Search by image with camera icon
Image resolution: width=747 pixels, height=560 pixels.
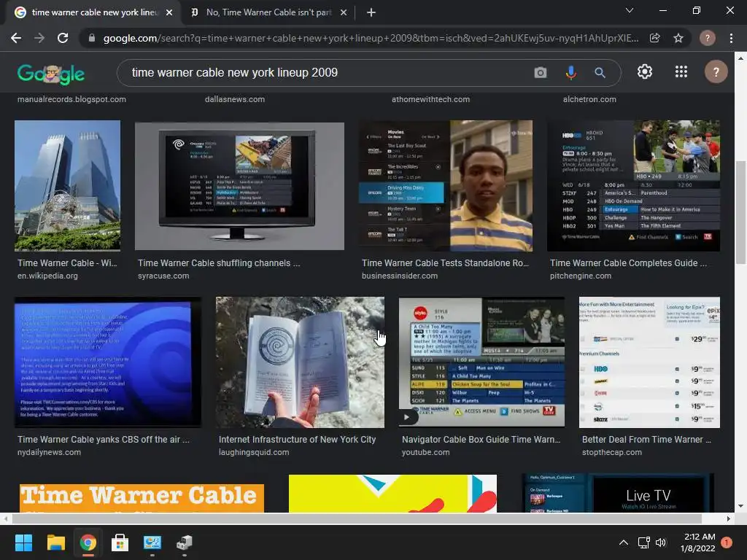[x=541, y=72]
